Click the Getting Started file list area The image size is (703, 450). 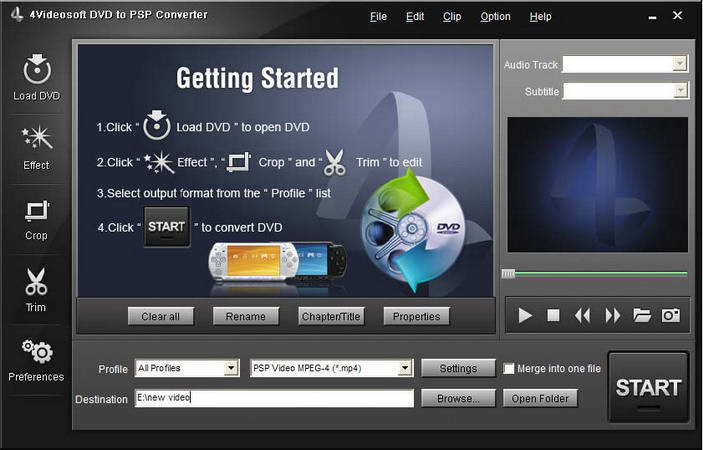tap(286, 170)
